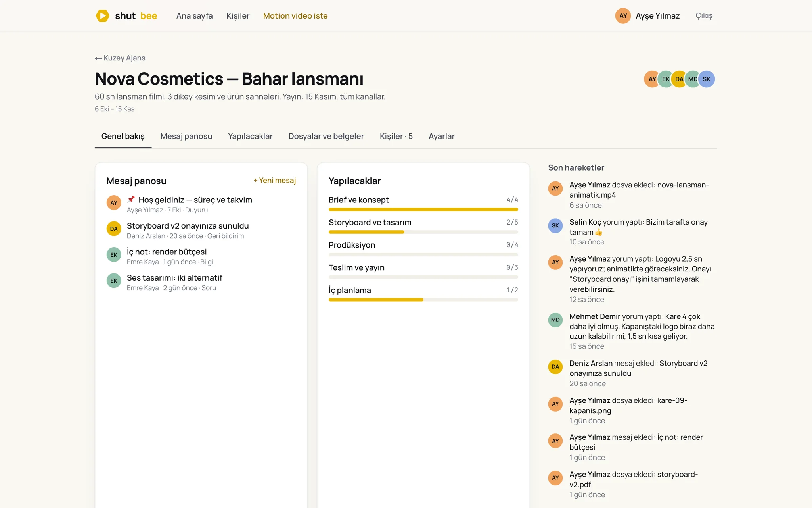The width and height of the screenshot is (812, 508).
Task: Open Kişiler in the top navigation
Action: (x=238, y=16)
